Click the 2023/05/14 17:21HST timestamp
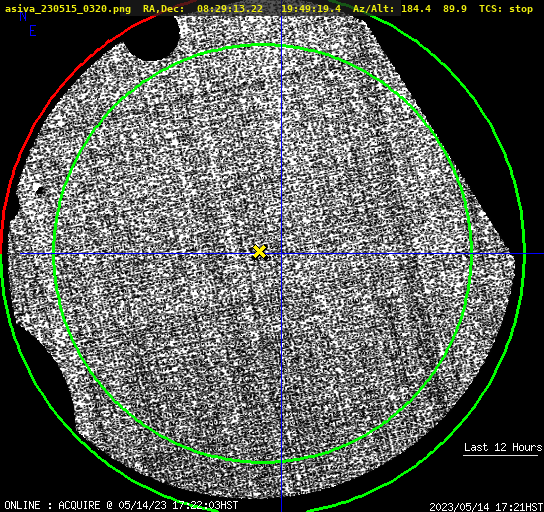 [x=486, y=507]
